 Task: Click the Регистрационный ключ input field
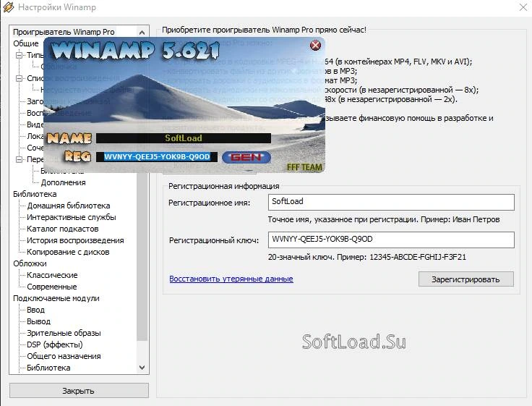[x=391, y=240]
